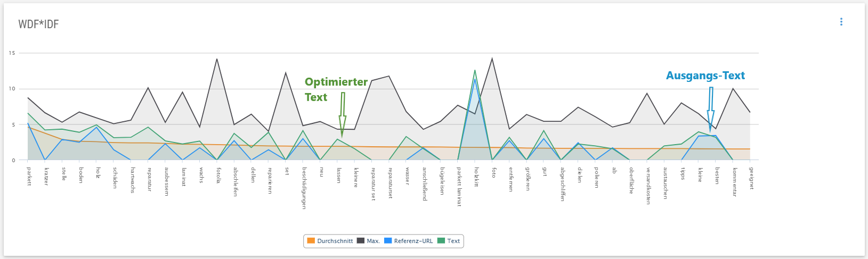This screenshot has width=868, height=259.
Task: Click the green Text peak at holzkitt
Action: click(x=475, y=70)
